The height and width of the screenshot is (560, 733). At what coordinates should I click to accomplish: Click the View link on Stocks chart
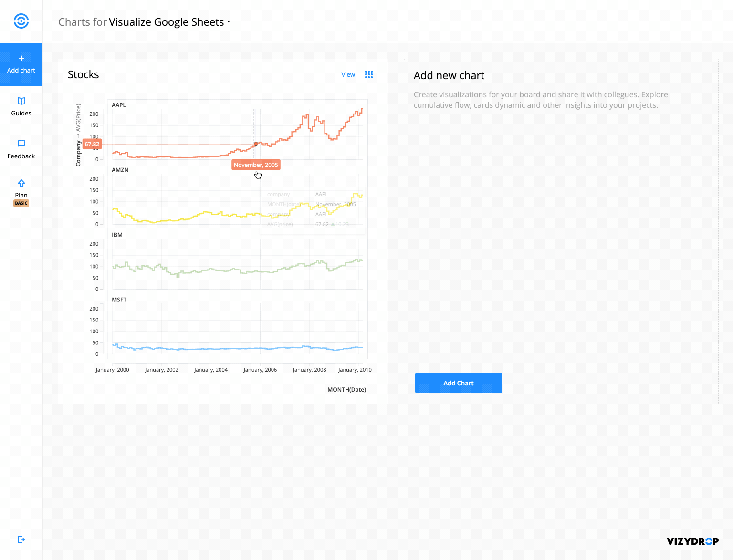click(x=348, y=74)
